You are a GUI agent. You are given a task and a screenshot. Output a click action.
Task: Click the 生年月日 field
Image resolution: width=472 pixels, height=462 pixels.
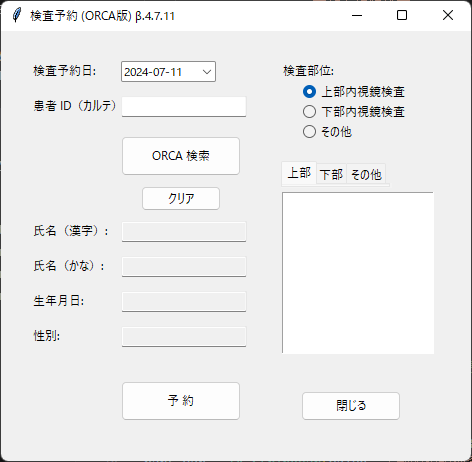coord(184,301)
